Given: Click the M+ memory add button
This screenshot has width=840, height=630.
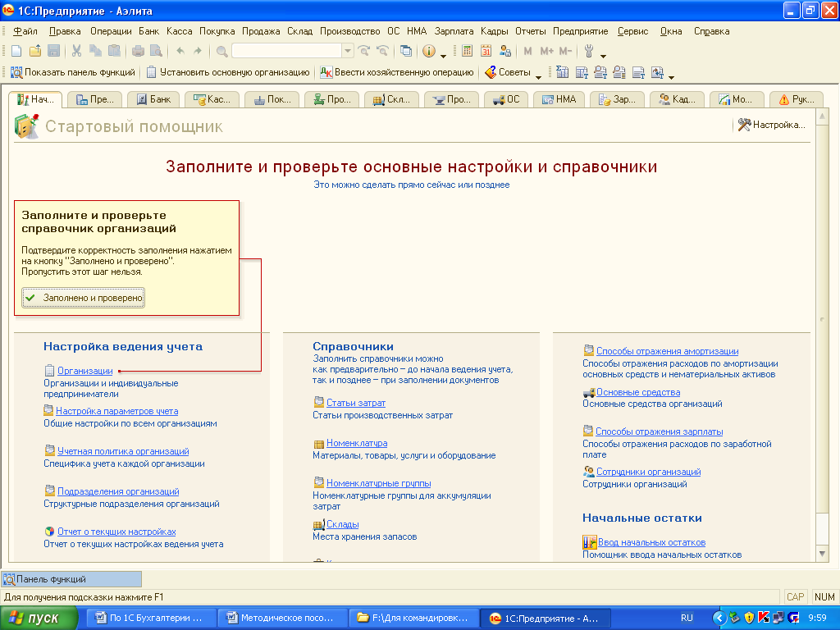Looking at the screenshot, I should pos(546,51).
